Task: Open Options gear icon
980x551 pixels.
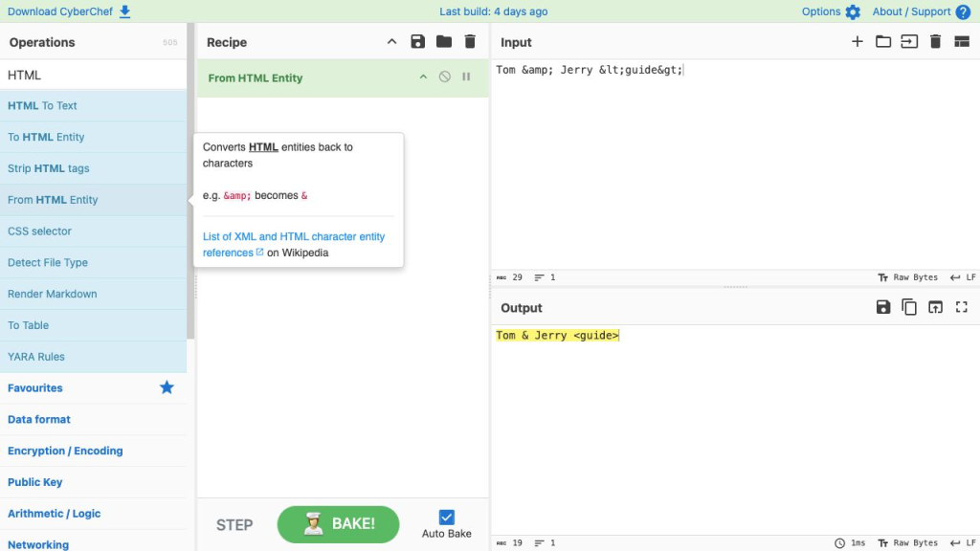Action: pyautogui.click(x=853, y=11)
